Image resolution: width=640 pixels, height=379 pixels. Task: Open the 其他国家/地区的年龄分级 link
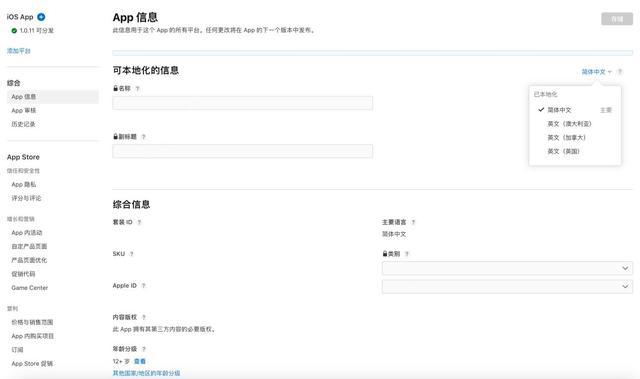pyautogui.click(x=146, y=373)
